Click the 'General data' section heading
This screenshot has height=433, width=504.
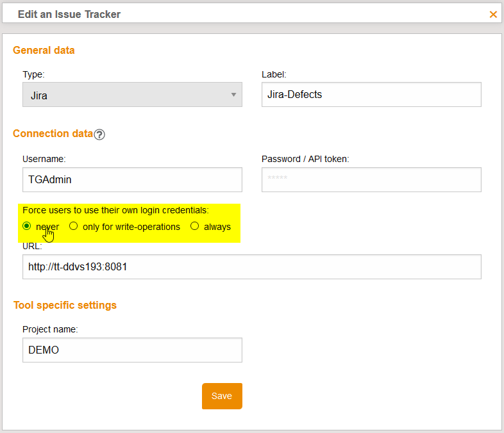pyautogui.click(x=44, y=50)
